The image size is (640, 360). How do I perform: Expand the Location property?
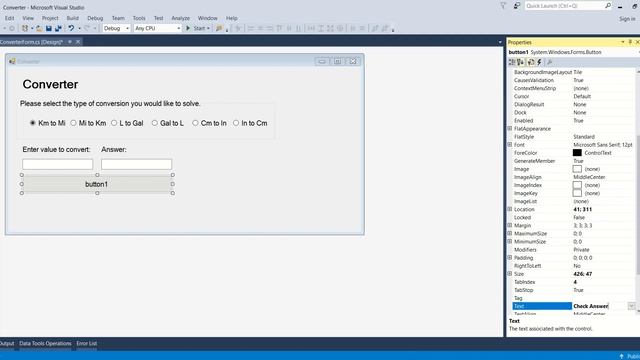click(x=510, y=209)
